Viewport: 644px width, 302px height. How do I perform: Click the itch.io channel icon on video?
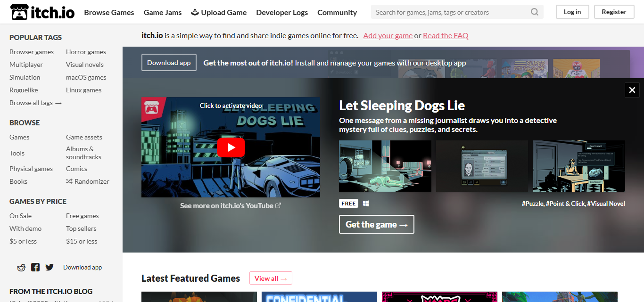click(153, 109)
